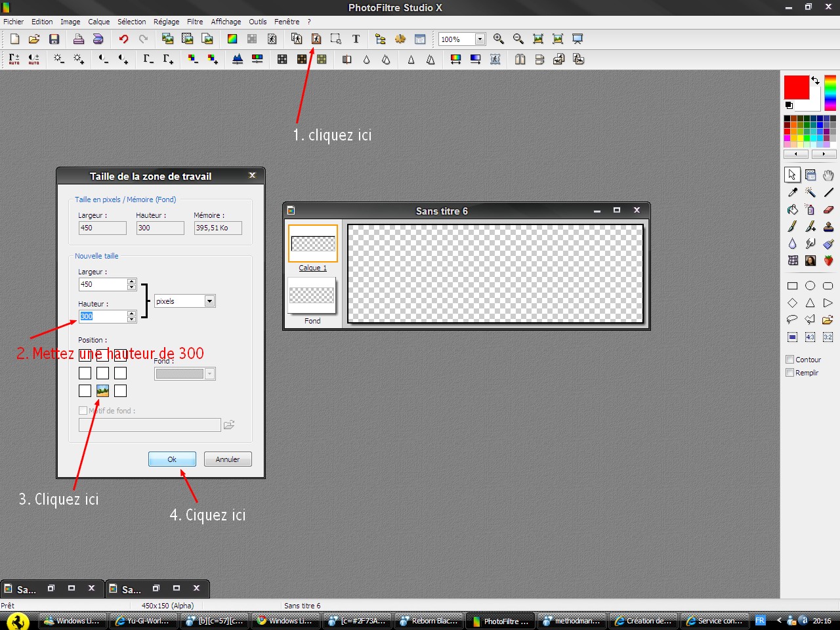
Task: Select the center Position box in the grid
Action: (102, 373)
